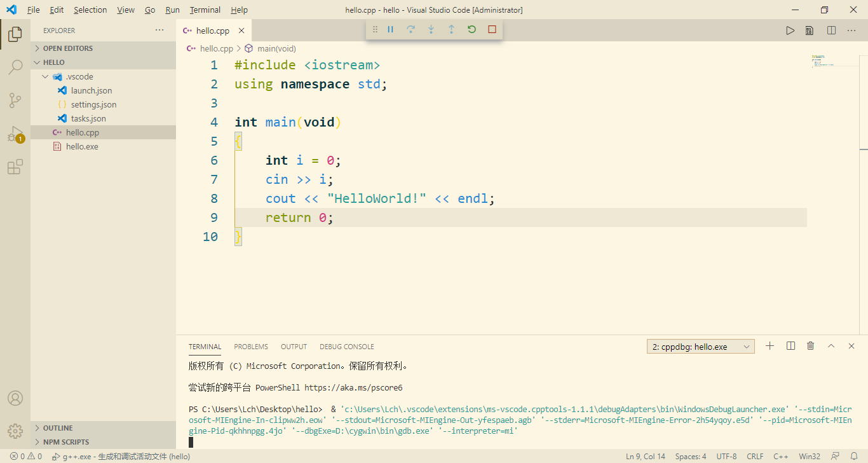Open the Edit menu

pyautogui.click(x=57, y=10)
